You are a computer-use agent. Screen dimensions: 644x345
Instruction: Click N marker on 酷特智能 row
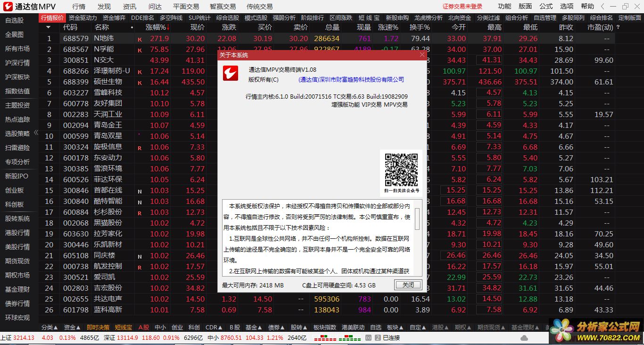tap(140, 202)
